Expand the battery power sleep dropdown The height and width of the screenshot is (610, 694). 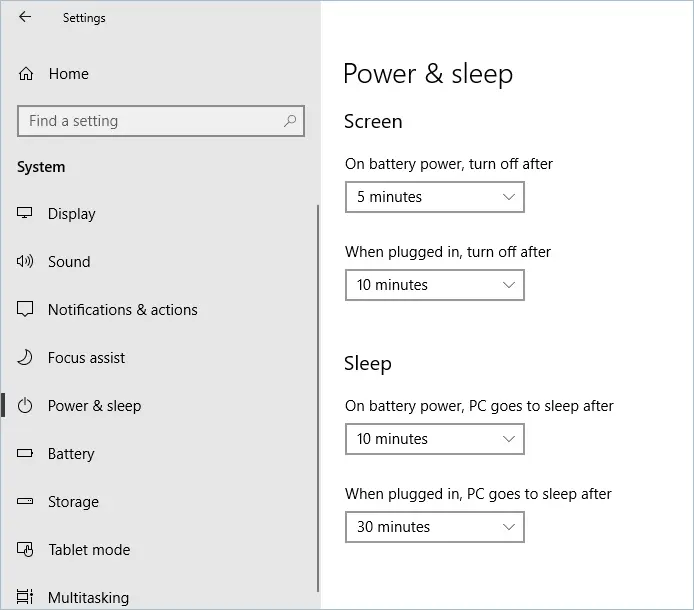[x=434, y=439]
